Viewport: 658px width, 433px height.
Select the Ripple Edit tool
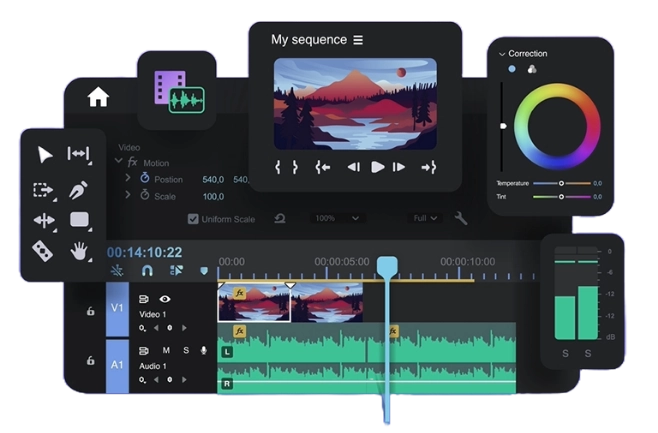79,154
